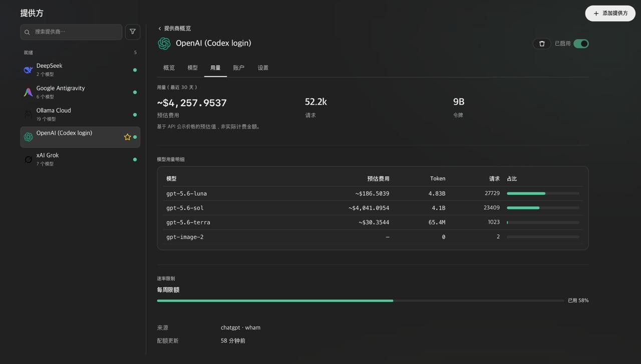The width and height of the screenshot is (641, 364).
Task: Click the back chevron beside 提供商概览
Action: tap(160, 29)
